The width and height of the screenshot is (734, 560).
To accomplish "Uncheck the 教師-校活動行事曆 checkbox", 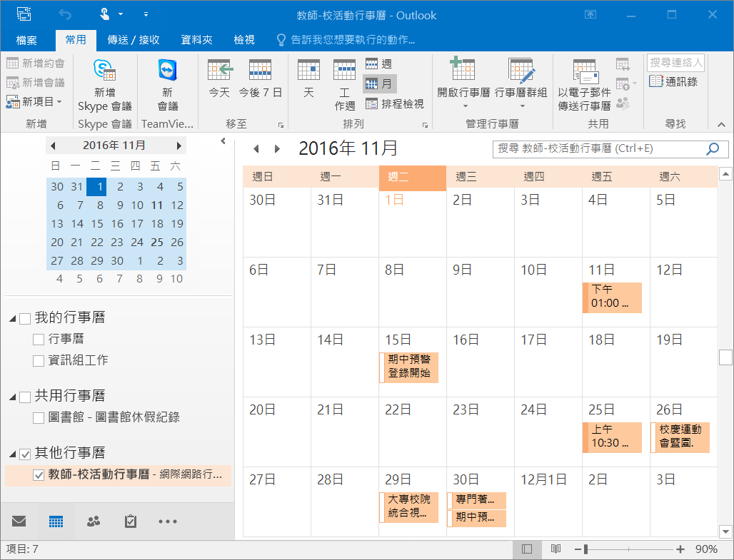I will coord(39,475).
